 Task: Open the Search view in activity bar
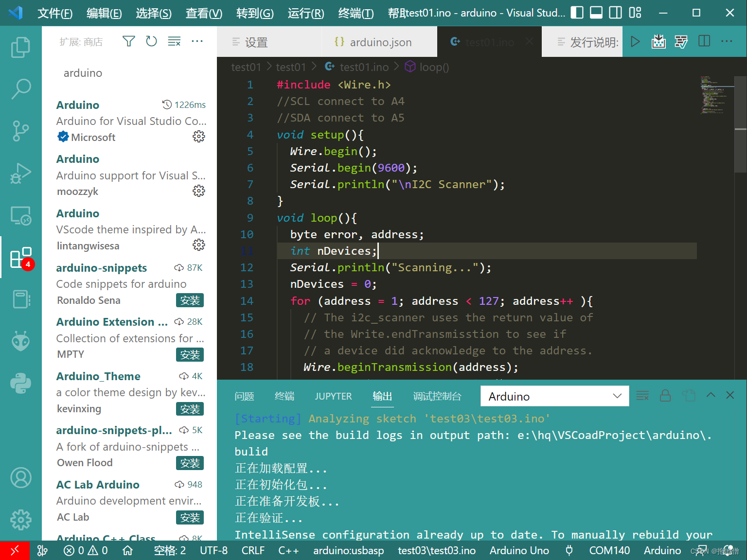(x=20, y=89)
